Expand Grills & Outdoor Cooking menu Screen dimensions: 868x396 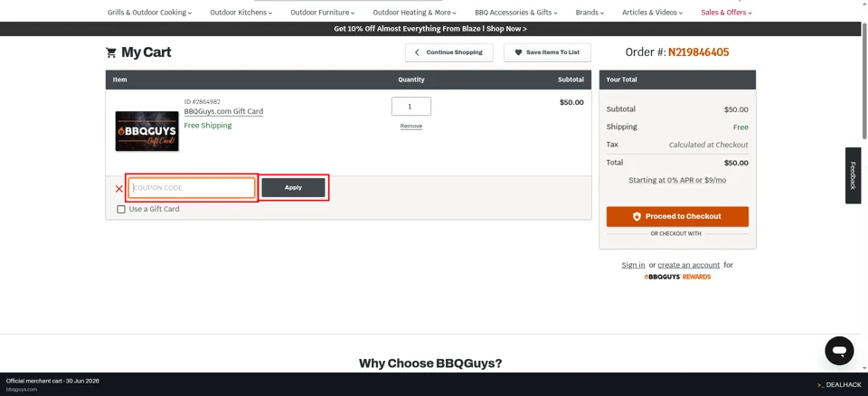(x=149, y=12)
